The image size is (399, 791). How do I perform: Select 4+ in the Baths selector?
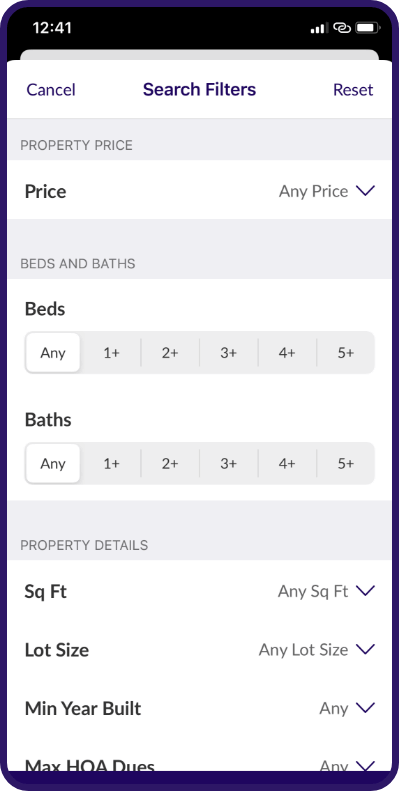(287, 464)
